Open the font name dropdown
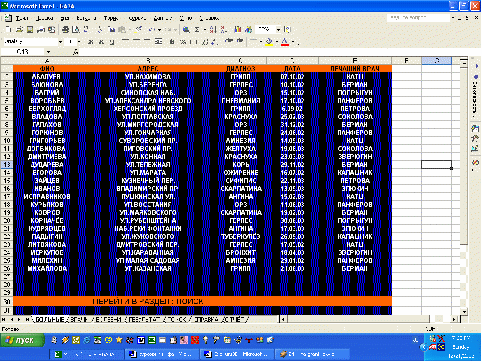Viewport: 482px width, 362px height. tap(60, 42)
